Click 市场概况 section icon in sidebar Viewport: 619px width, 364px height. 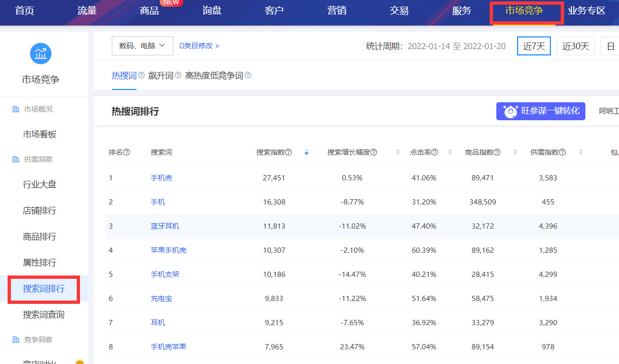pos(16,109)
